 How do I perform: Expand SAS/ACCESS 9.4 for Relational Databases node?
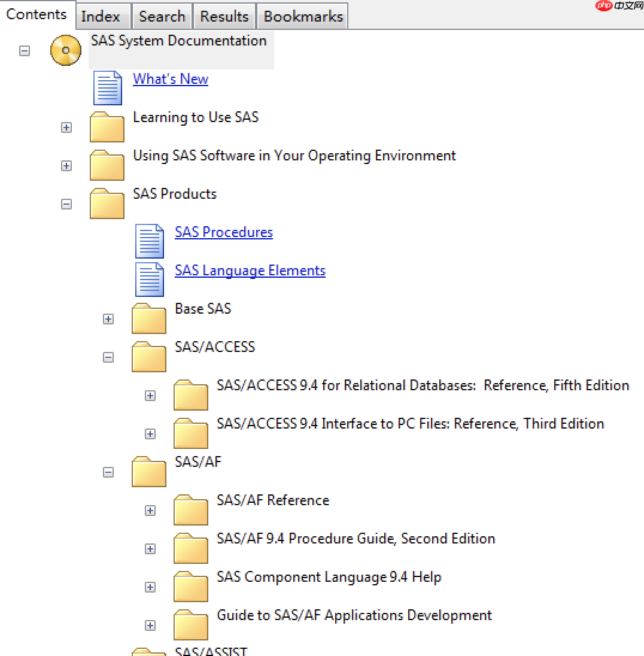point(150,396)
